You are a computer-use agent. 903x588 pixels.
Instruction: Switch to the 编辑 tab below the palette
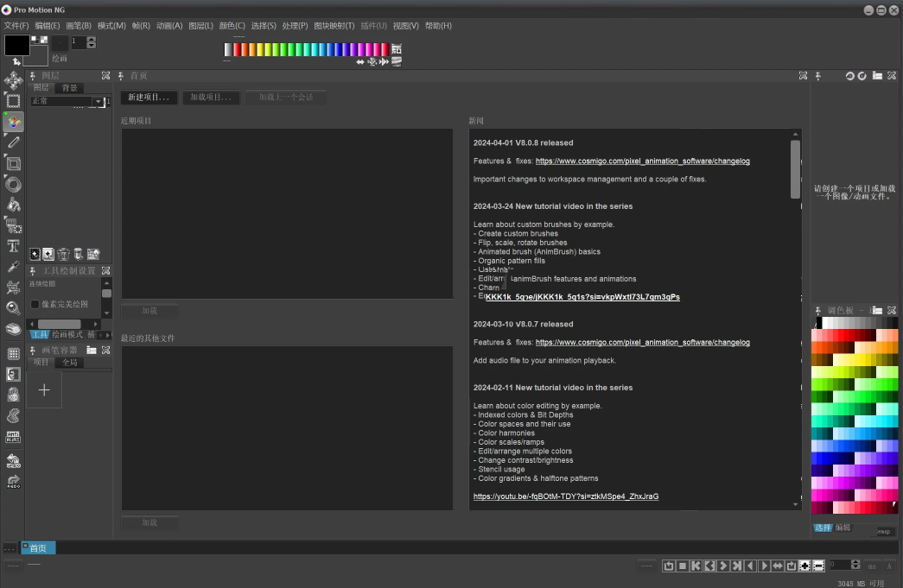click(x=843, y=528)
